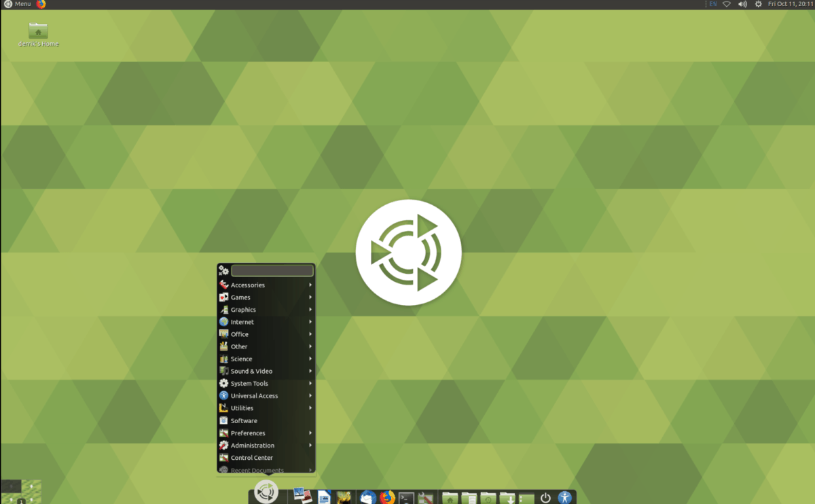Open the Internet submenu
The height and width of the screenshot is (504, 815).
click(x=266, y=322)
